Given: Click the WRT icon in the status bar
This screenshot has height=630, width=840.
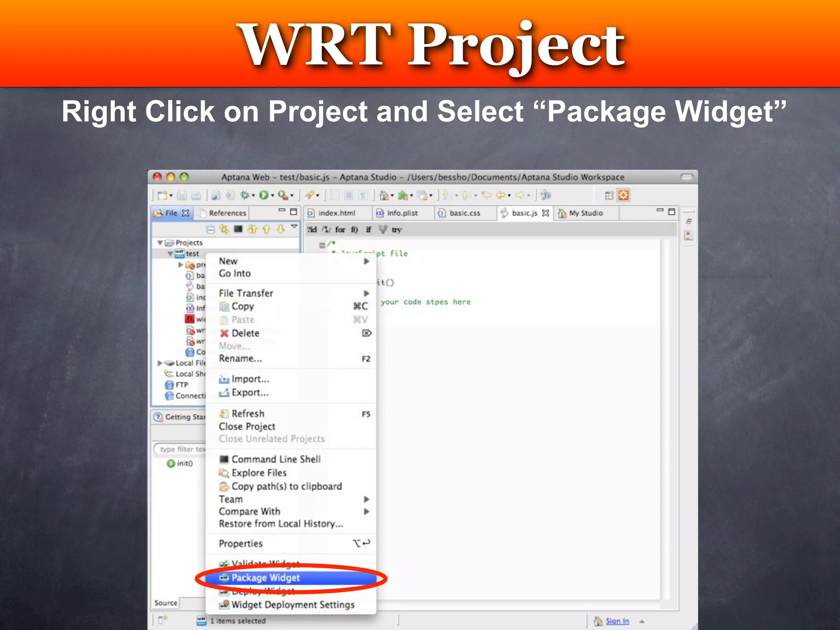Looking at the screenshot, I should (x=201, y=621).
